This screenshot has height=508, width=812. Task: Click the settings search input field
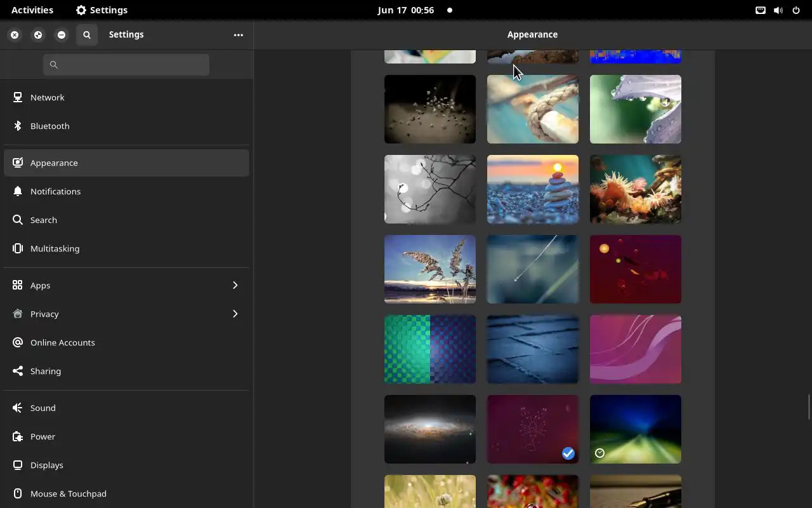coord(126,65)
